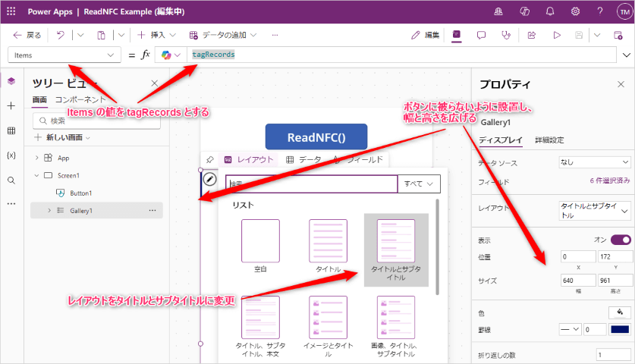The width and height of the screenshot is (635, 364).
Task: Click the Undo icon in the toolbar
Action: click(x=60, y=35)
